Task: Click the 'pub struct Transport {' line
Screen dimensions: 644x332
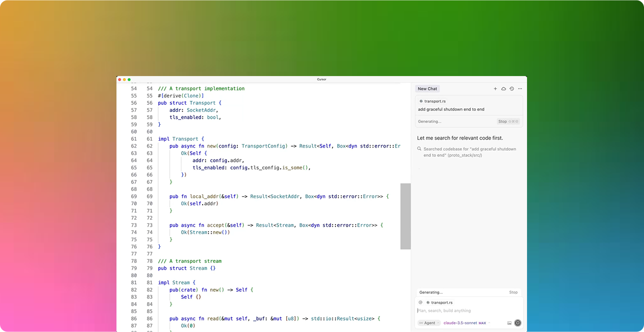Action: click(190, 103)
